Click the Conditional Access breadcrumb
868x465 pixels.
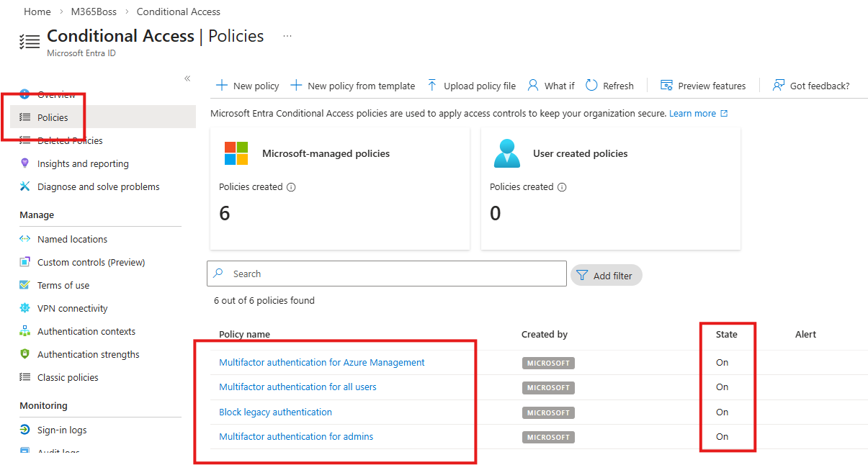[179, 12]
